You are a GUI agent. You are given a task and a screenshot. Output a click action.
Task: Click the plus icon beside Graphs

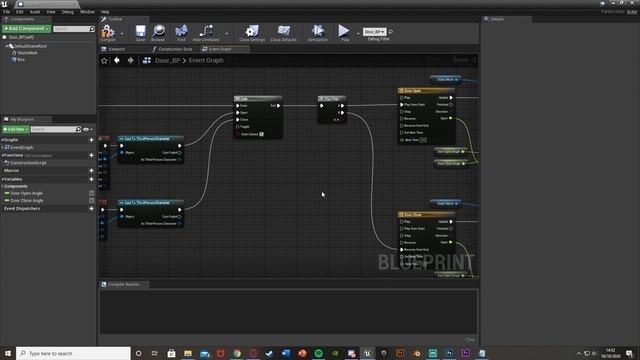(91, 140)
